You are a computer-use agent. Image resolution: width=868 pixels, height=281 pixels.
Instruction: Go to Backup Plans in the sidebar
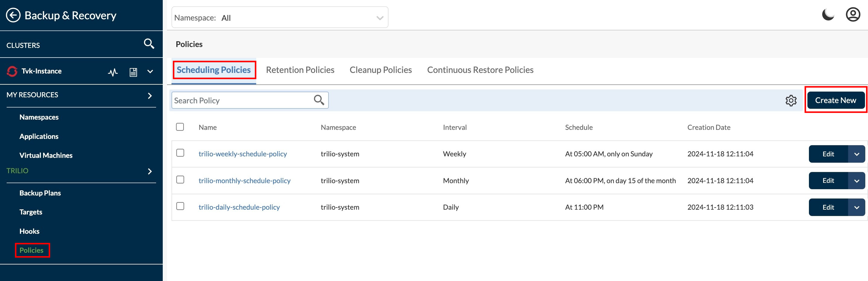coord(40,193)
